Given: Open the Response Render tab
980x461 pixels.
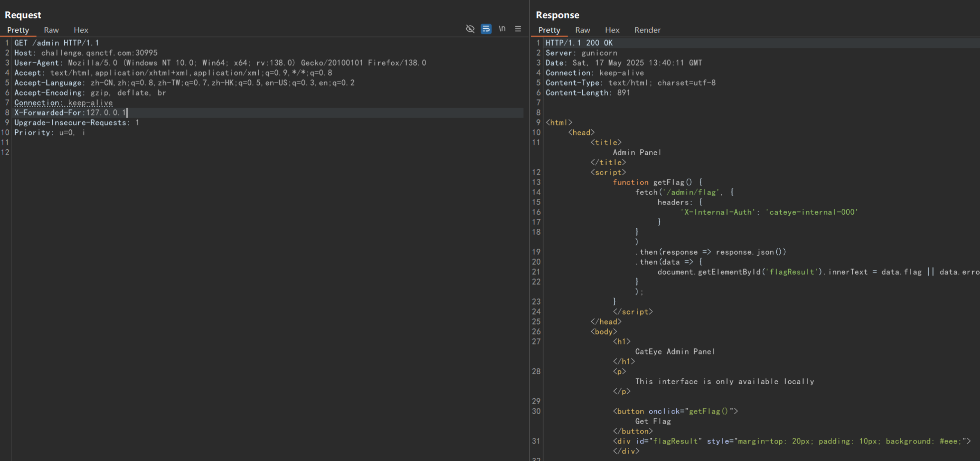Looking at the screenshot, I should (x=647, y=30).
